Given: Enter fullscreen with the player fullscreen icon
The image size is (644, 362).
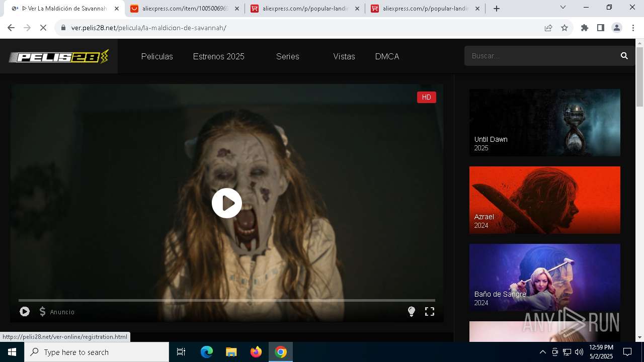Looking at the screenshot, I should pos(430,312).
